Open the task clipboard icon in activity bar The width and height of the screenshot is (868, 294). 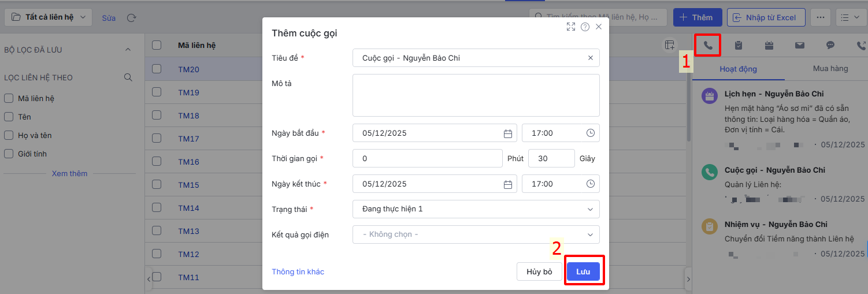(x=739, y=45)
